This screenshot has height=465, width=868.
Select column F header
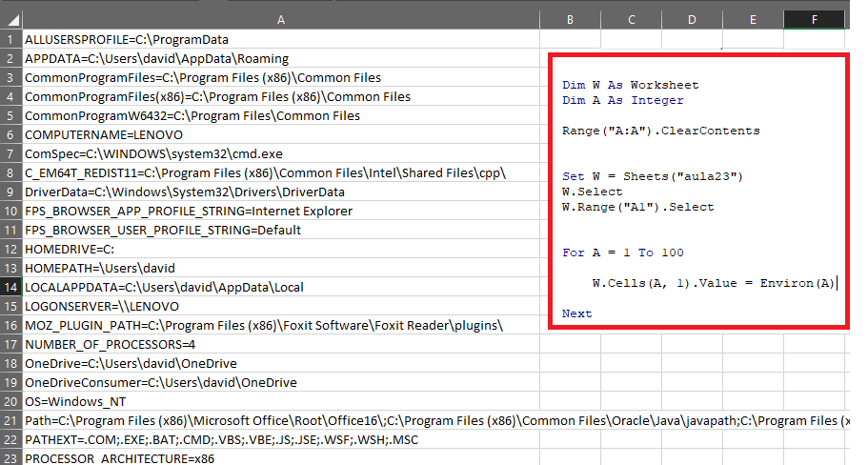815,20
